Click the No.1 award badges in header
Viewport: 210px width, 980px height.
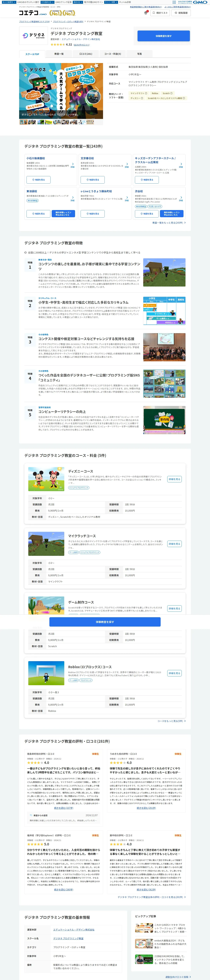click(62, 13)
